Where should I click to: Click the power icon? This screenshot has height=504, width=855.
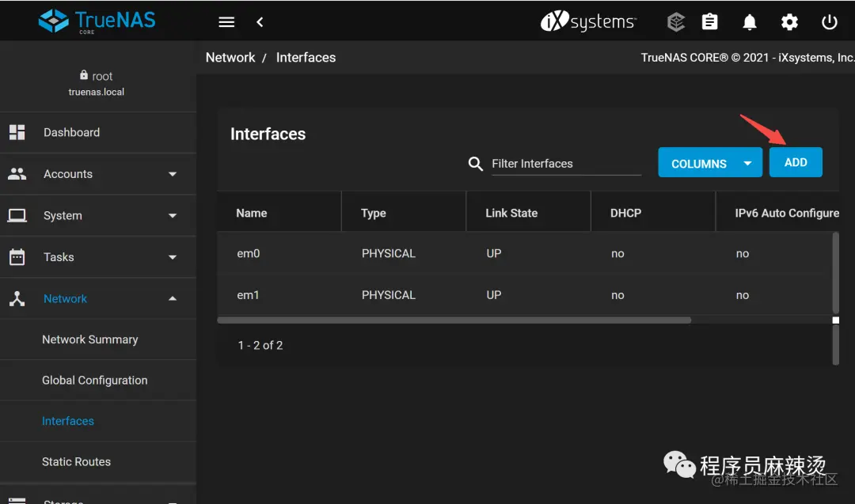(x=830, y=22)
